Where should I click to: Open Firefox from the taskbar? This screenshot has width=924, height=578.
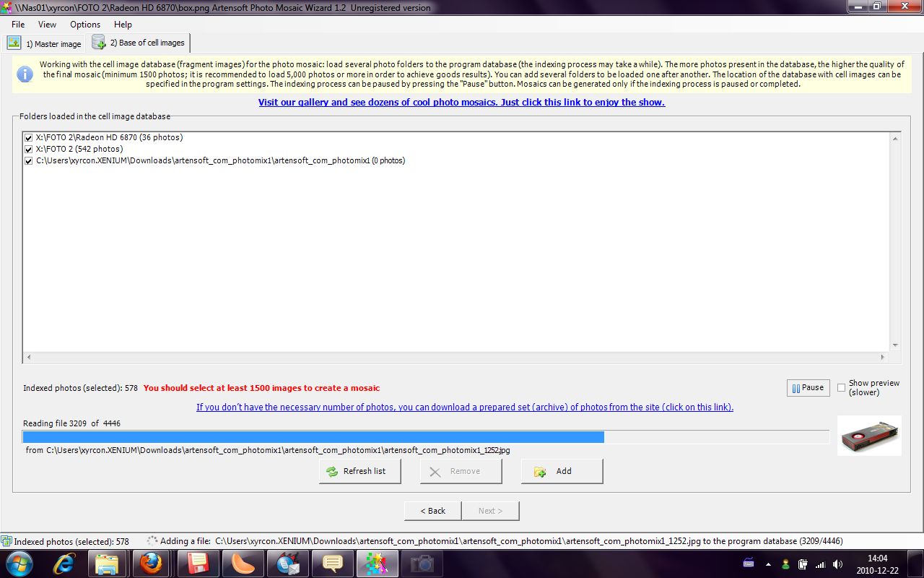152,564
